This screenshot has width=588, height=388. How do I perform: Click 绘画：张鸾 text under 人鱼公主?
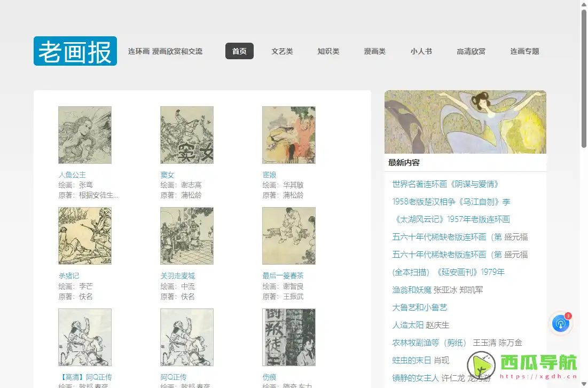75,185
